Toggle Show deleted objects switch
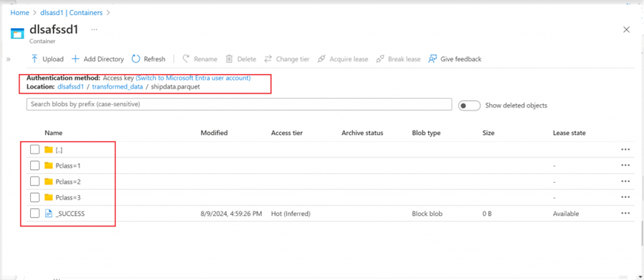The image size is (644, 280). [469, 105]
